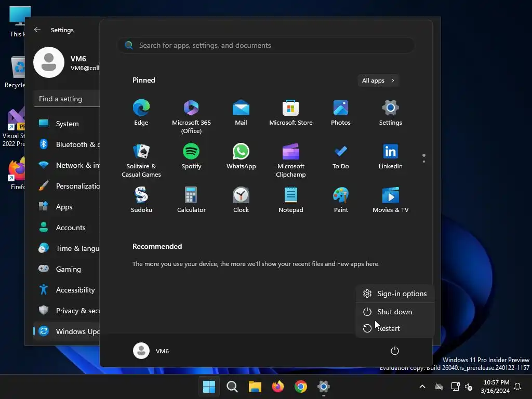The height and width of the screenshot is (399, 532).
Task: Select Shut down in power menu
Action: [395, 312]
